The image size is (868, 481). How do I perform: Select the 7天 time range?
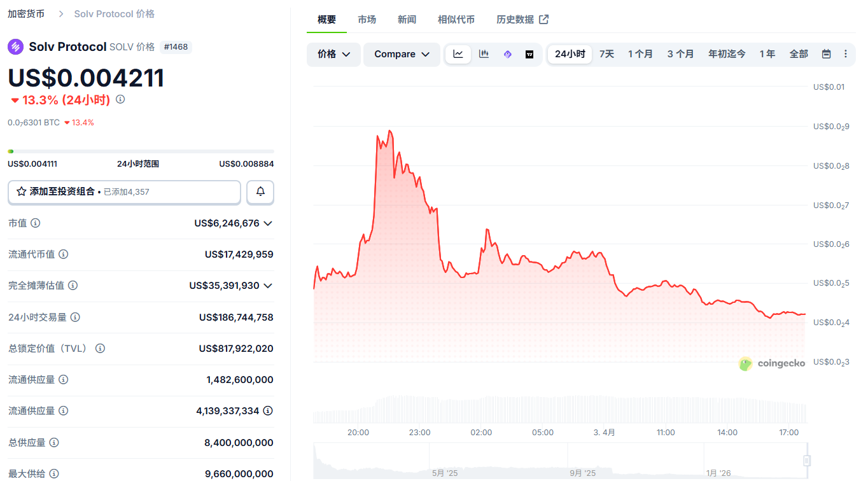pyautogui.click(x=606, y=54)
